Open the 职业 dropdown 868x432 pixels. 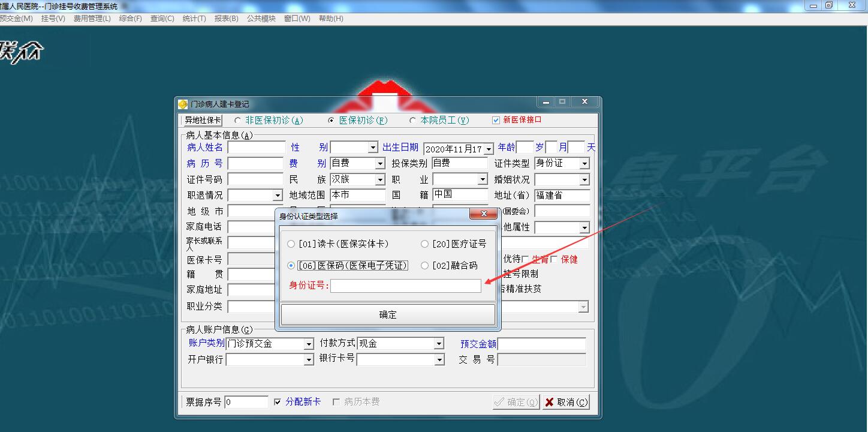pos(483,179)
